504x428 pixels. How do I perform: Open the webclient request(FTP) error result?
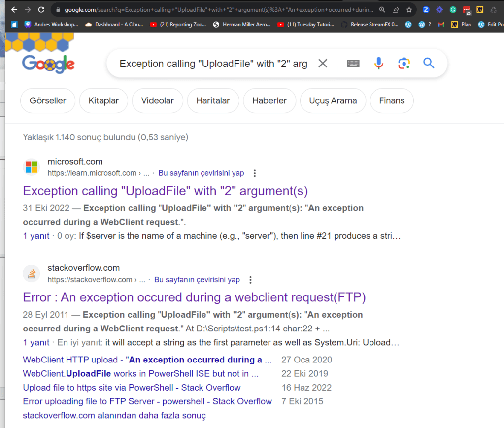(194, 297)
